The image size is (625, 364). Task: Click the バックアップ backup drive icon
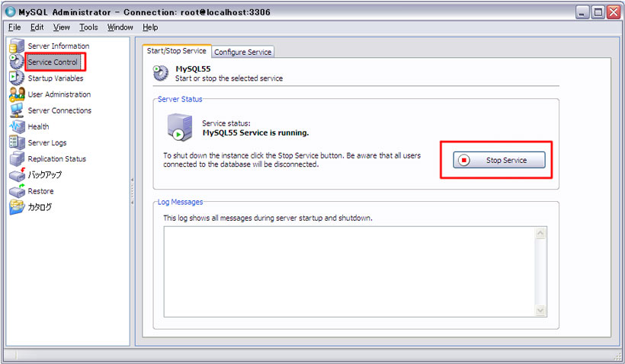pos(17,174)
